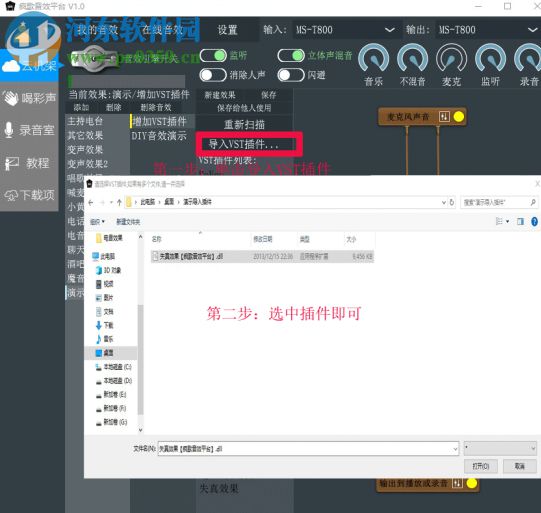Select the 增加VST插件 effect entry
This screenshot has height=513, width=541.
159,121
